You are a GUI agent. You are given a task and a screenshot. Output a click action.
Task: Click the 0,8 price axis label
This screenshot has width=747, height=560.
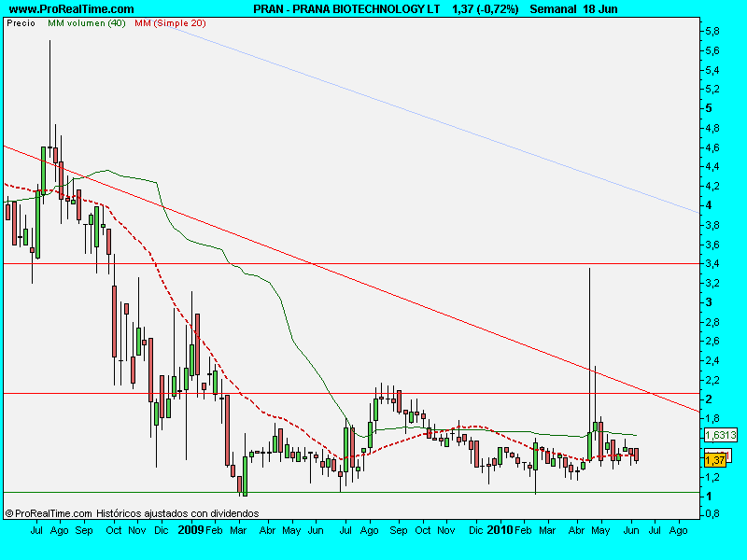coord(712,514)
